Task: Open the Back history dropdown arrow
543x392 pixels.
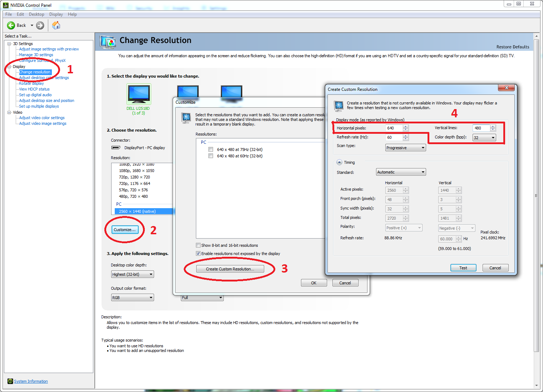Action: click(x=32, y=25)
